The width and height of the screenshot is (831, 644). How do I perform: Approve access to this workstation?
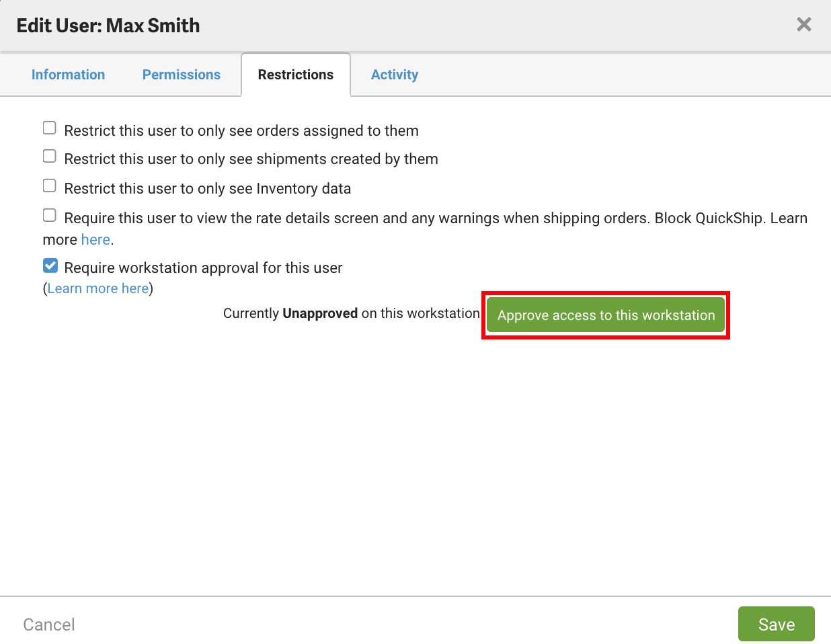coord(606,315)
